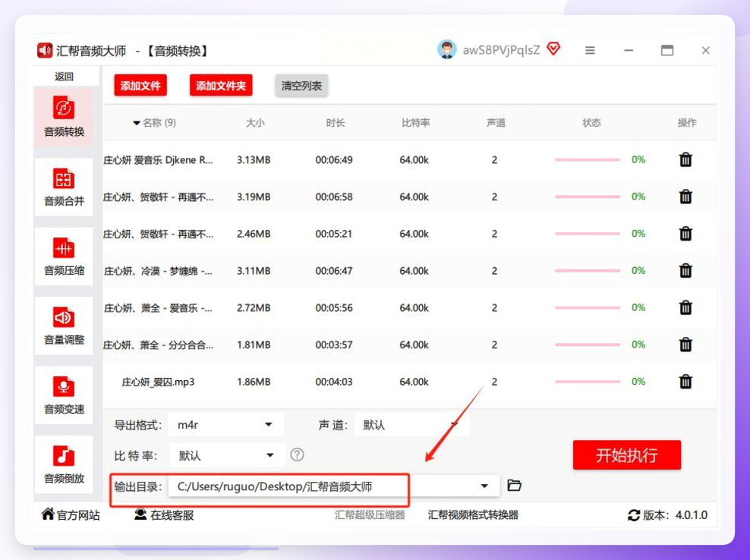Click progress bar of 3.13MB file
750x560 pixels.
588,159
